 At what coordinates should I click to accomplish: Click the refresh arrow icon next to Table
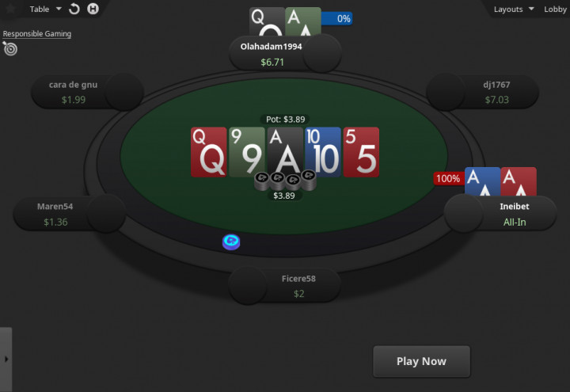(74, 9)
